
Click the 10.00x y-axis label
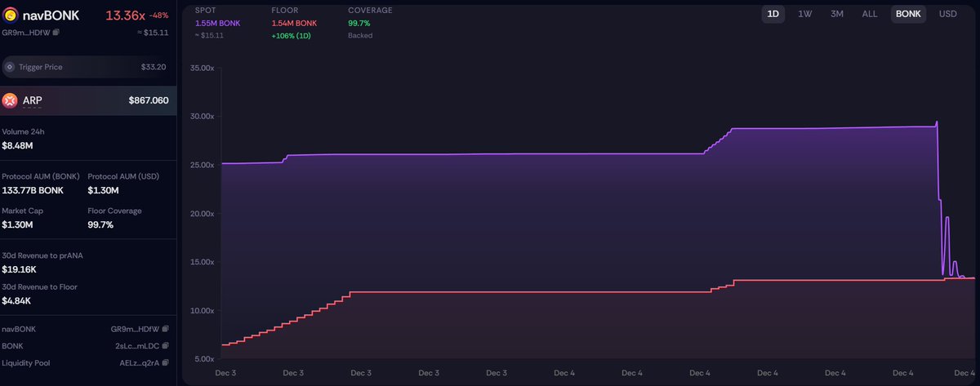click(x=204, y=311)
